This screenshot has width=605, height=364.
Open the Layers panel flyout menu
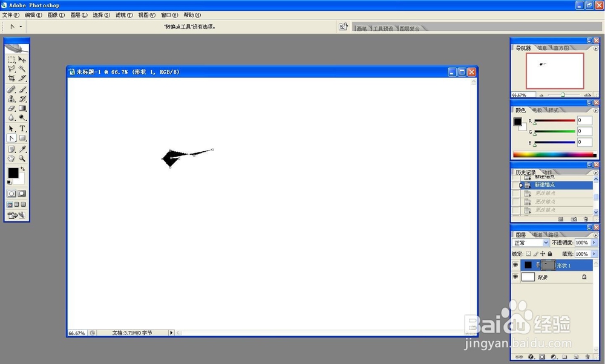pos(596,235)
